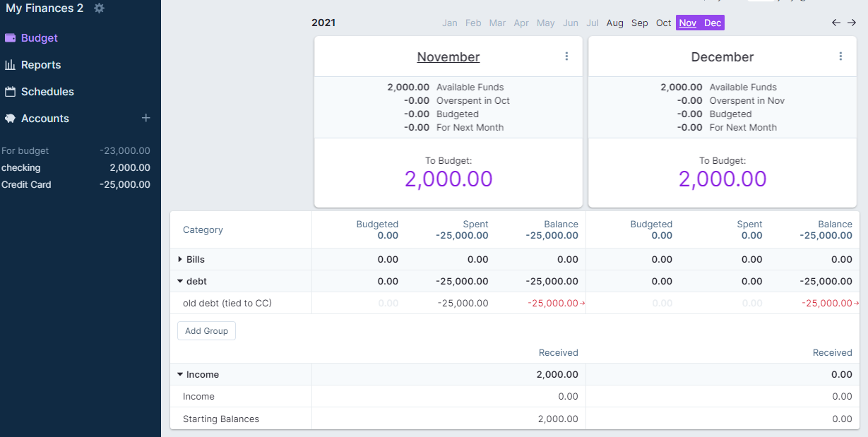
Task: Select Nov in month picker
Action: pos(688,23)
